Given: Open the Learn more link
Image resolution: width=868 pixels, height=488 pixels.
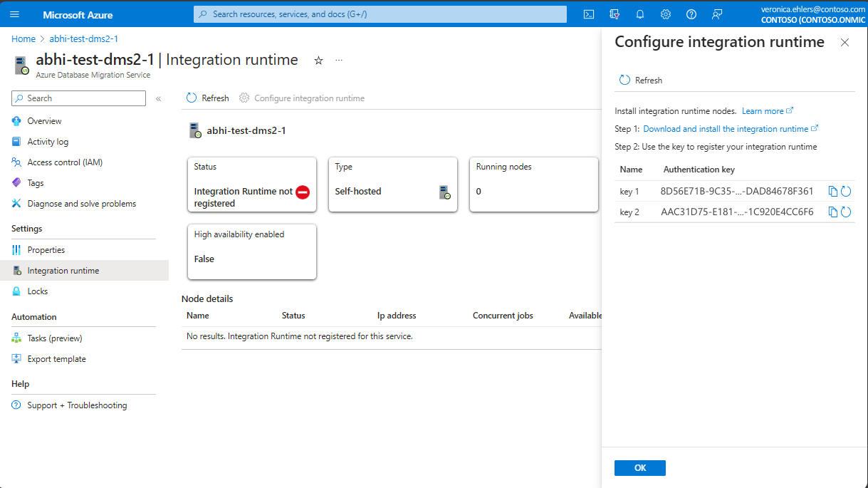Looking at the screenshot, I should pyautogui.click(x=763, y=110).
